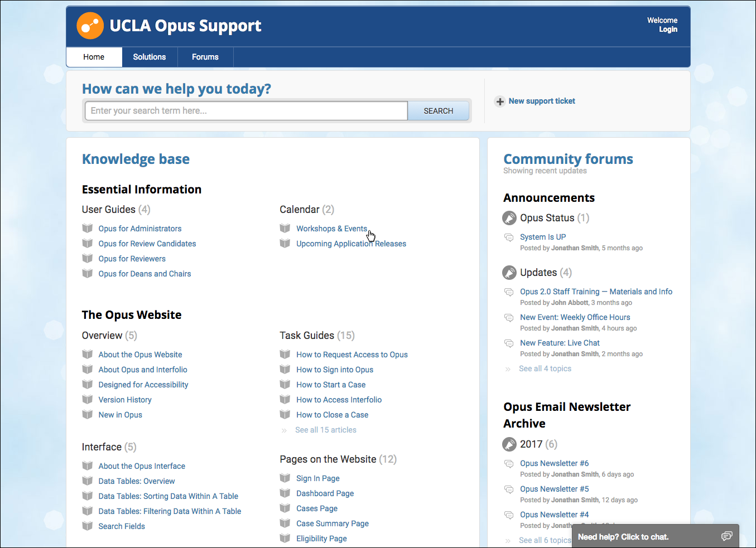The height and width of the screenshot is (548, 756).
Task: Open Data Tables: Sorting Data Within A Table
Action: tap(168, 496)
